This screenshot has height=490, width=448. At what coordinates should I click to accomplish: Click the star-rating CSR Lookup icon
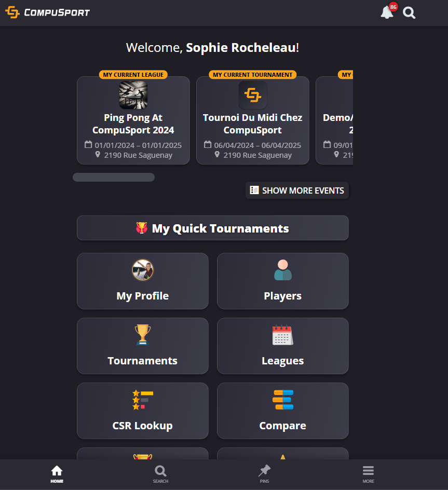pos(143,400)
